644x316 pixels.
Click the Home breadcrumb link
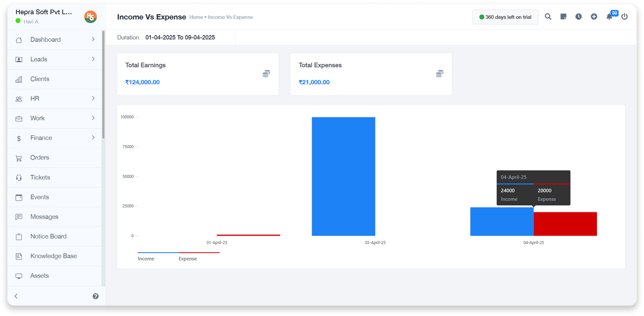click(196, 17)
